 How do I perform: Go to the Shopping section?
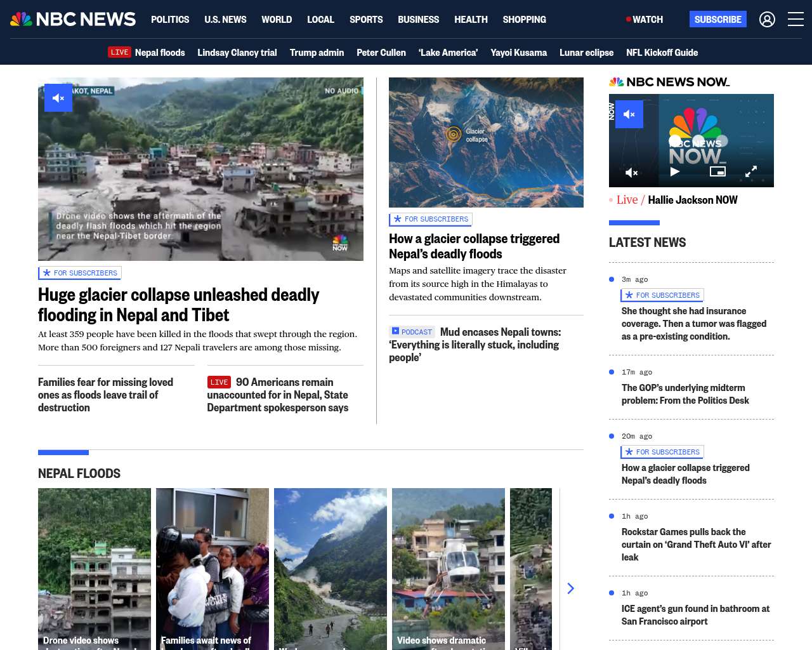pyautogui.click(x=524, y=20)
